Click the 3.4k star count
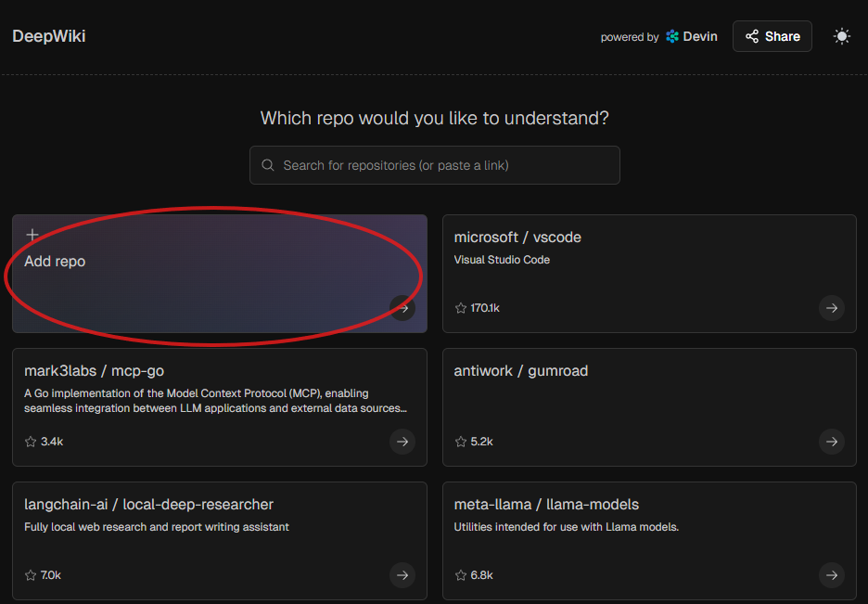 [x=52, y=442]
